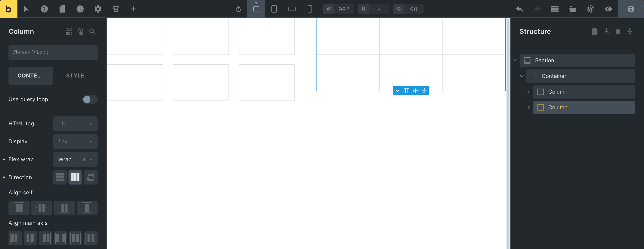The height and width of the screenshot is (249, 644).
Task: Open the pages icon in the toolbar
Action: pyautogui.click(x=62, y=9)
